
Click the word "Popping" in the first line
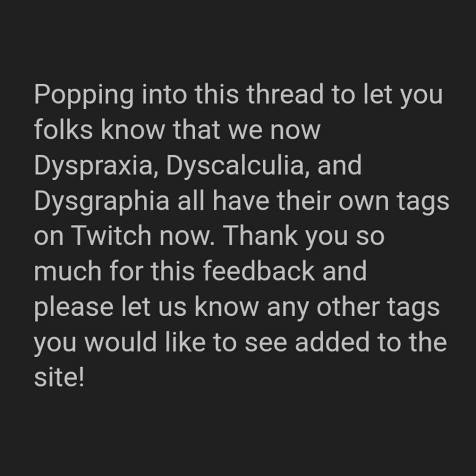[84, 95]
